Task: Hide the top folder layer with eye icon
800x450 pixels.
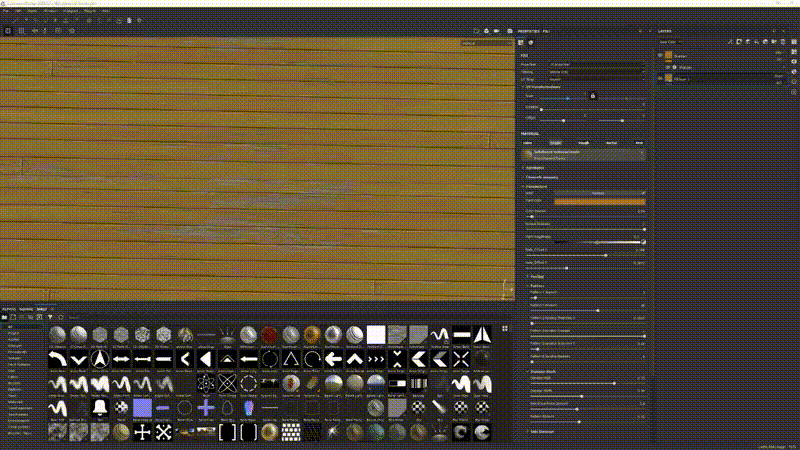Action: pos(660,55)
